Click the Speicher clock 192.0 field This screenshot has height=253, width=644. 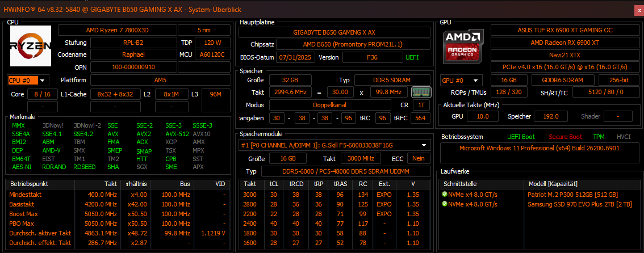[x=550, y=116]
